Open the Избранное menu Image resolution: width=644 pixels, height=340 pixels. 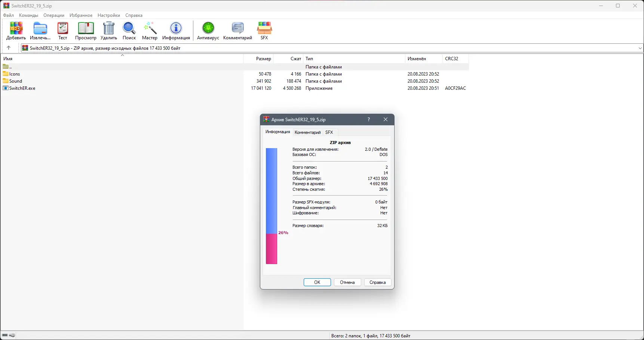click(81, 15)
